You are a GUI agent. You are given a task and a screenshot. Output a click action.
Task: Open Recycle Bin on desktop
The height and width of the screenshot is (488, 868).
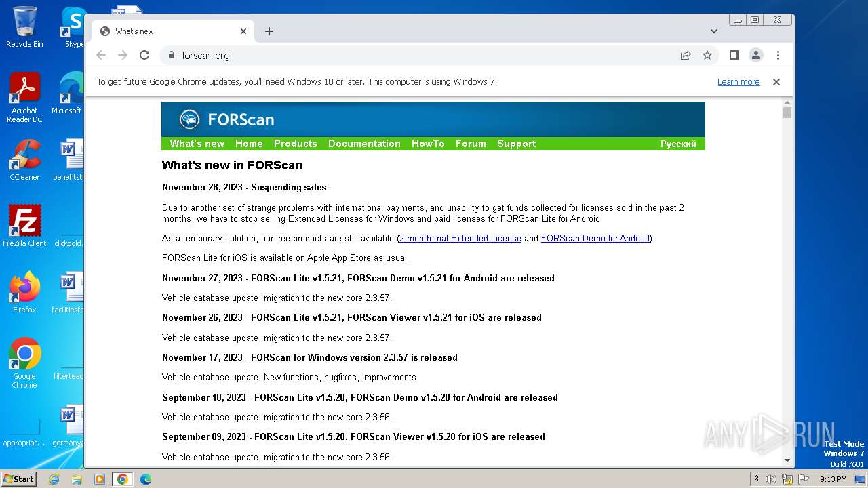click(24, 27)
